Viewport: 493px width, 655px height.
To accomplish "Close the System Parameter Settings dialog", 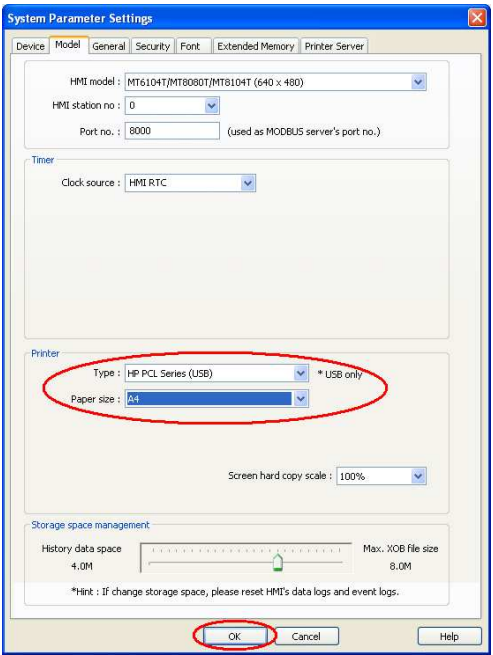I will tap(477, 18).
